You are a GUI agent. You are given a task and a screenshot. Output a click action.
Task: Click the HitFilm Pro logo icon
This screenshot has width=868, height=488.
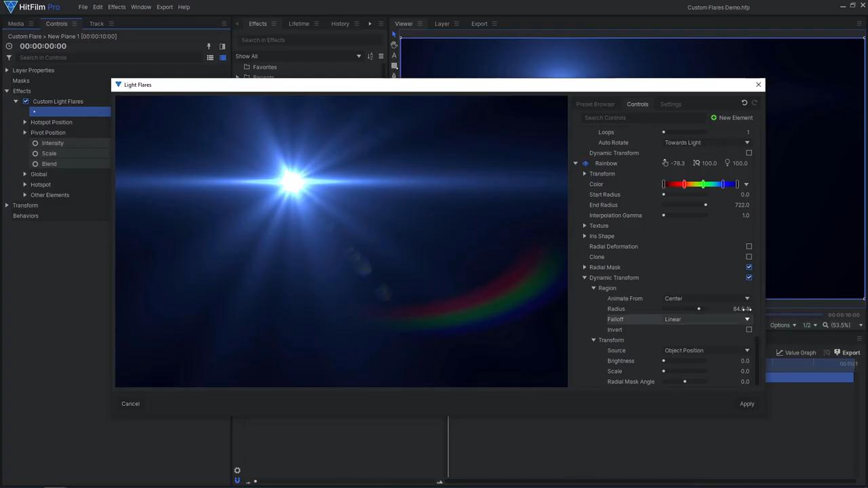pos(11,7)
